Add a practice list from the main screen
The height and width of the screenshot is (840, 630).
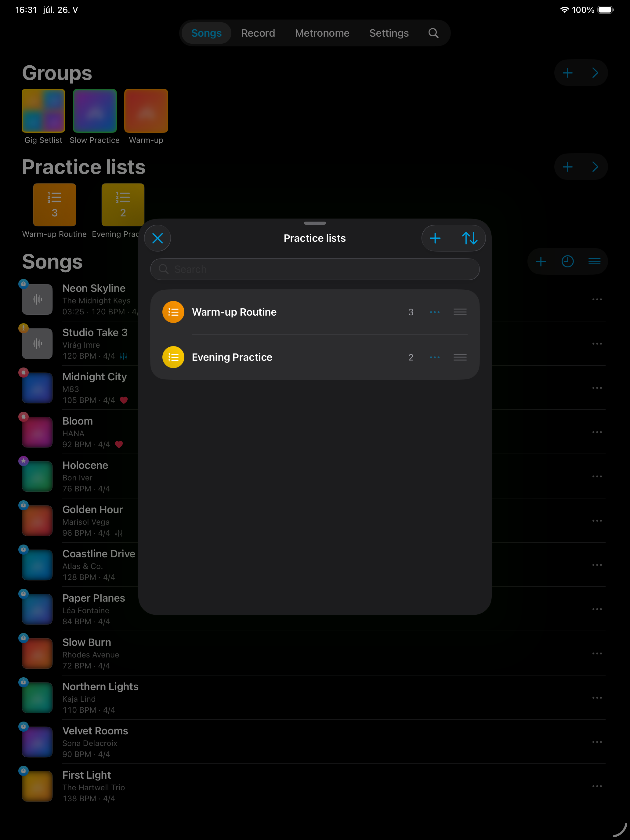pos(567,167)
